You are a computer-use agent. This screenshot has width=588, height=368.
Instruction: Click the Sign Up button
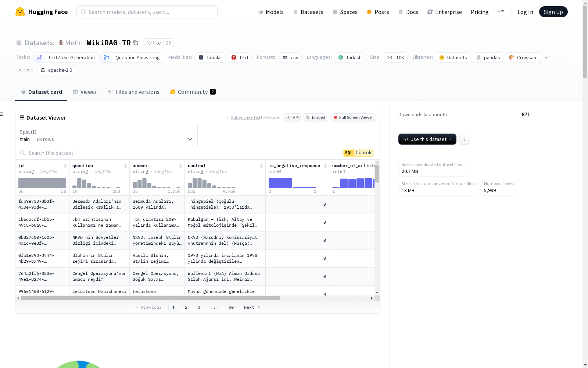tap(553, 12)
